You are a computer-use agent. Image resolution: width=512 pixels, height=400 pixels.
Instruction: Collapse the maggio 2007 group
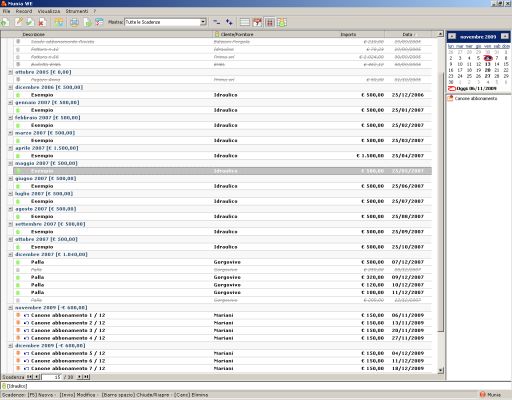[11, 163]
